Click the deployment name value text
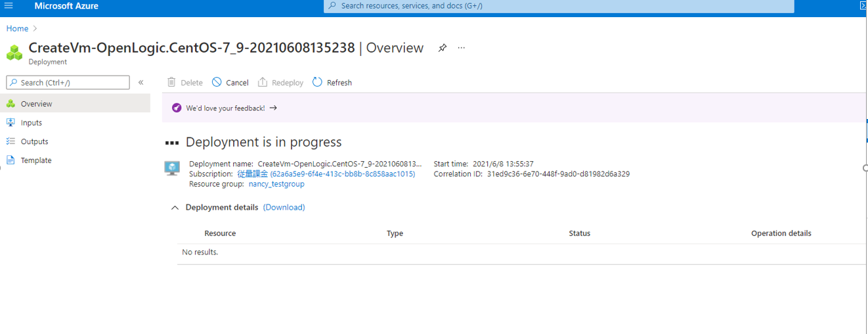868x334 pixels. pos(340,164)
